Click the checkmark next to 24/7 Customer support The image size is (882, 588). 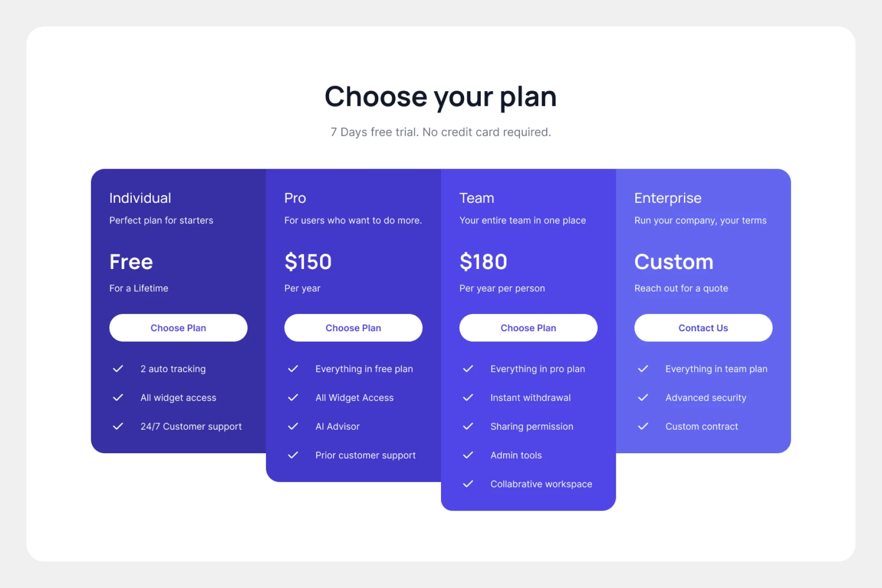(118, 426)
